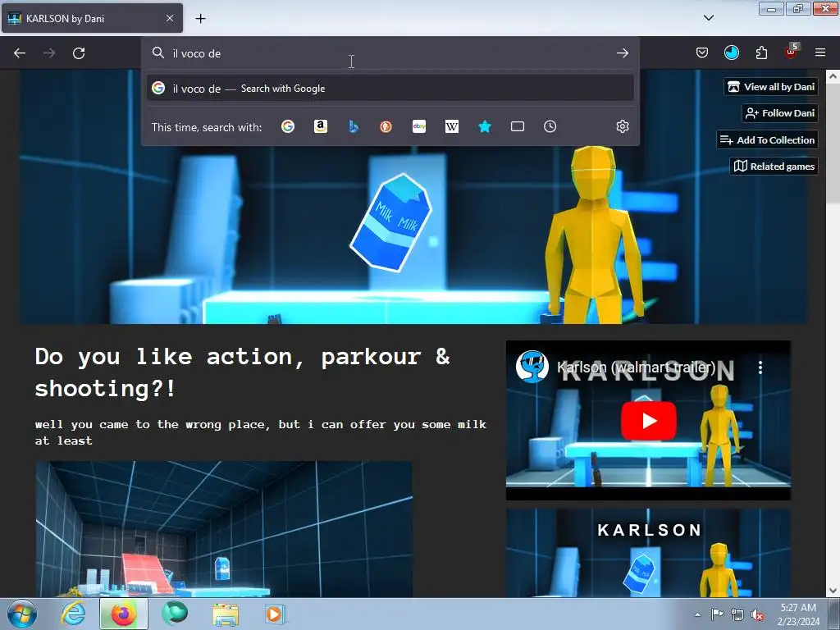Search this time with eBay
Screen dimensions: 840x630
point(419,126)
